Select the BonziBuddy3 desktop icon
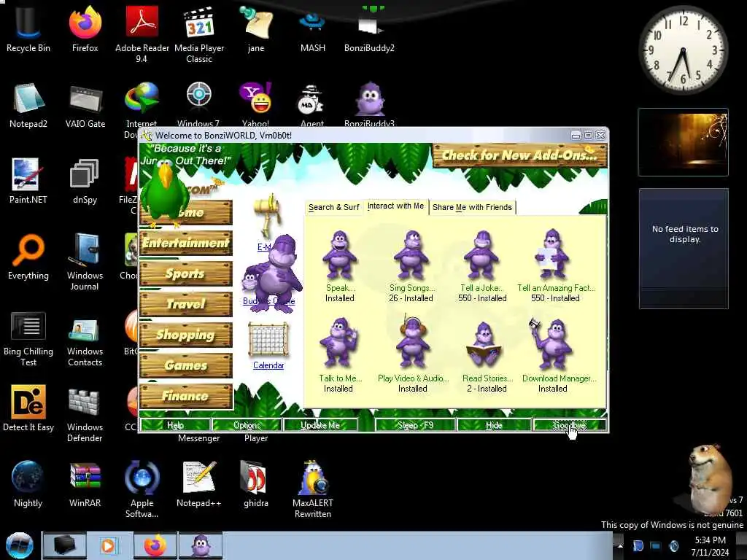 click(x=369, y=104)
